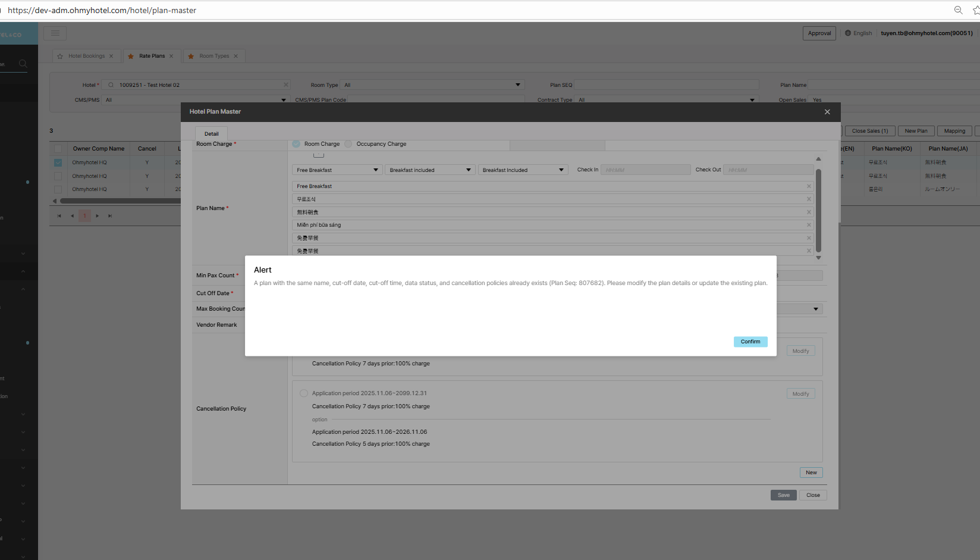Click the globe language icon

(848, 33)
